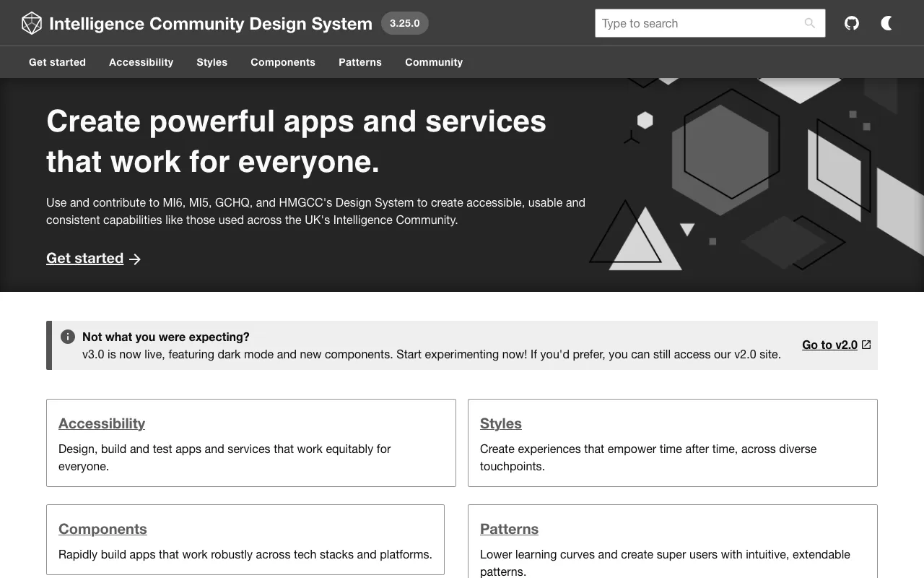Open the GitHub repository icon
The height and width of the screenshot is (578, 924).
852,23
